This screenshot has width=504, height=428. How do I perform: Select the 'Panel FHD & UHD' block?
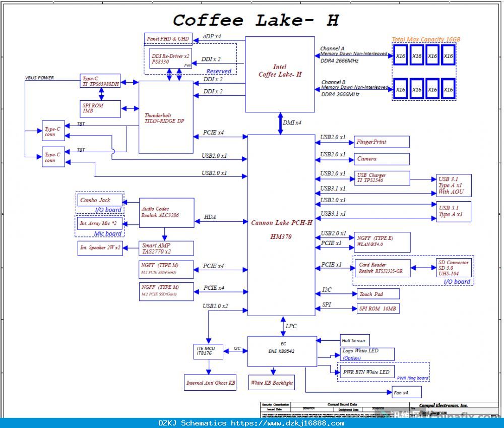(x=168, y=39)
